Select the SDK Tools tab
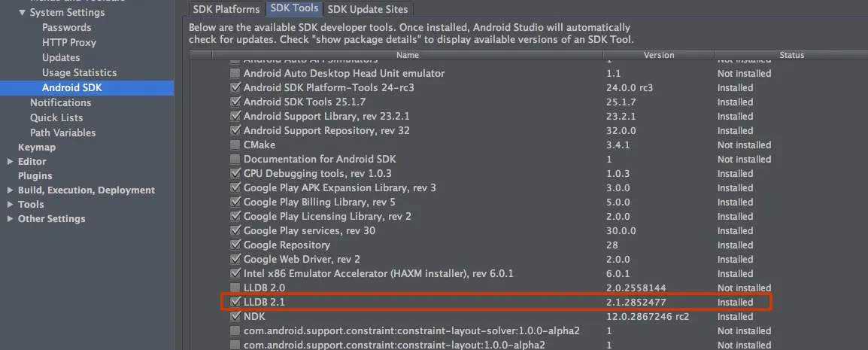This screenshot has width=868, height=350. point(294,9)
